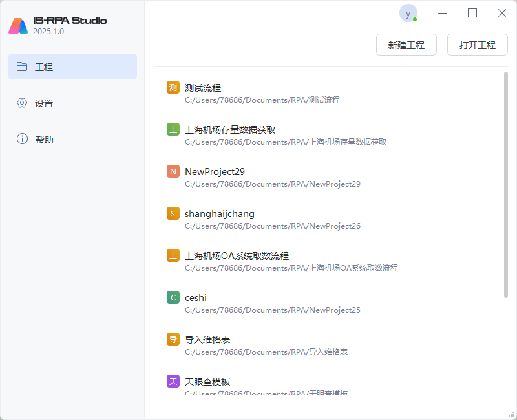This screenshot has width=517, height=420.
Task: Click the purple 天 icon for 天眼查模板
Action: point(173,381)
